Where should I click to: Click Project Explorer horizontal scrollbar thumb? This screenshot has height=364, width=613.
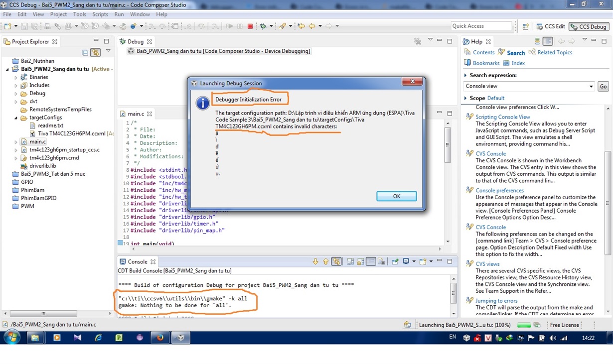tap(43, 314)
